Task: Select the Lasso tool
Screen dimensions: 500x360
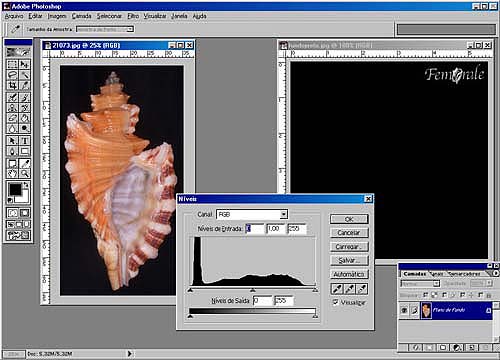Action: (13, 75)
